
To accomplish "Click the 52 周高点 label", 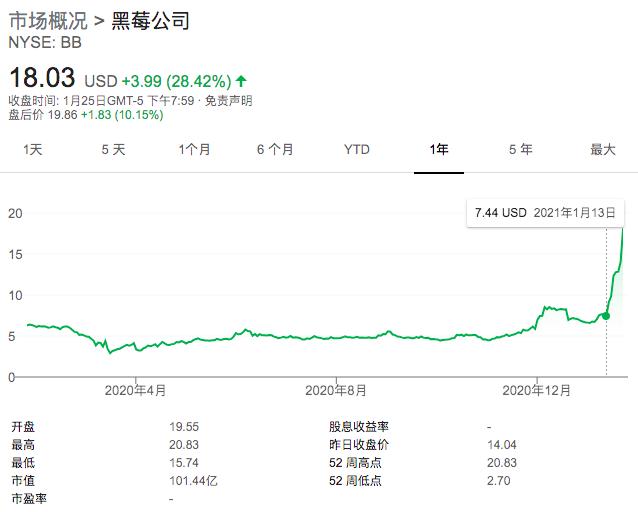I will [x=355, y=463].
